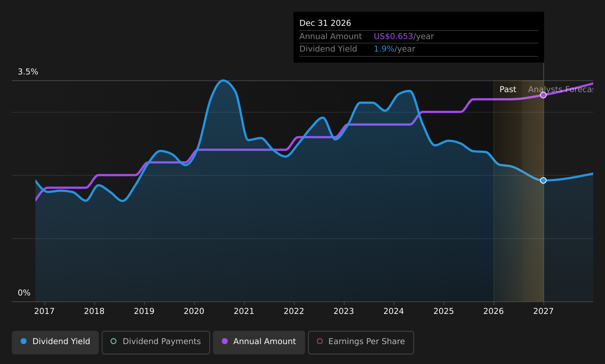Toggle the Dividend Yield series
The image size is (605, 364).
(55, 342)
